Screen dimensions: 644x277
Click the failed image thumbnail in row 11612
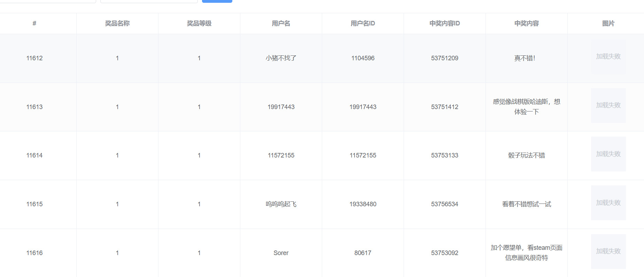608,56
